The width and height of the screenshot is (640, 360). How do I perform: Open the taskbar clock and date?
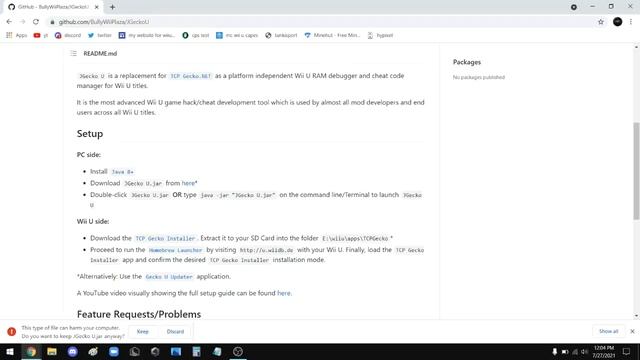[x=604, y=352]
